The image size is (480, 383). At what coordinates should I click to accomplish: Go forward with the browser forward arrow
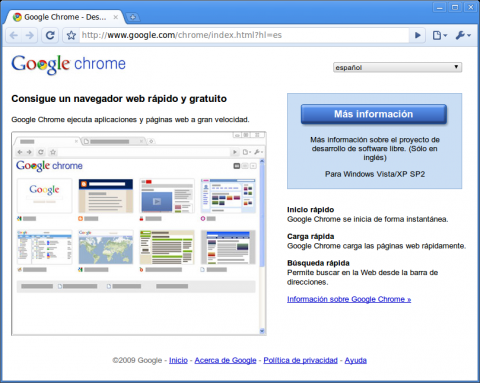30,35
